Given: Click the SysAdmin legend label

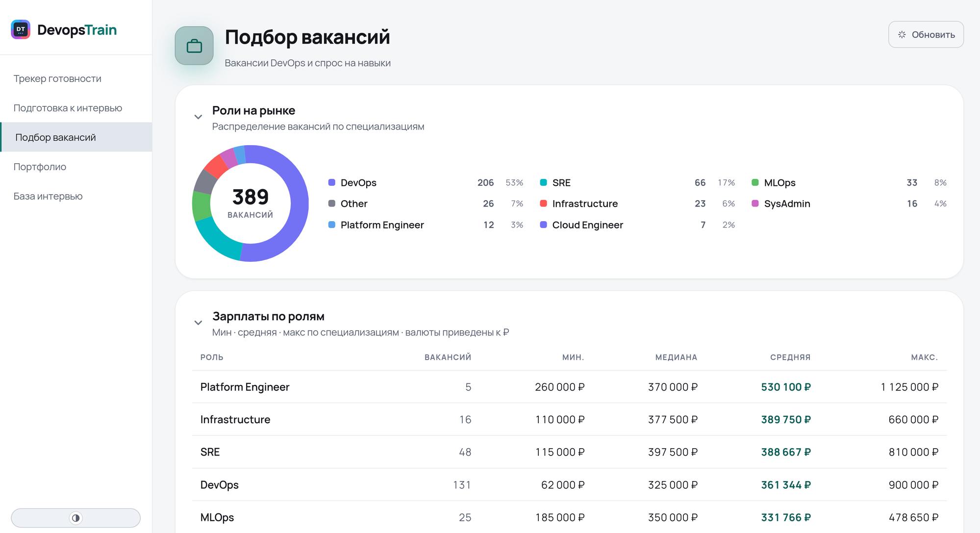Looking at the screenshot, I should tap(787, 203).
